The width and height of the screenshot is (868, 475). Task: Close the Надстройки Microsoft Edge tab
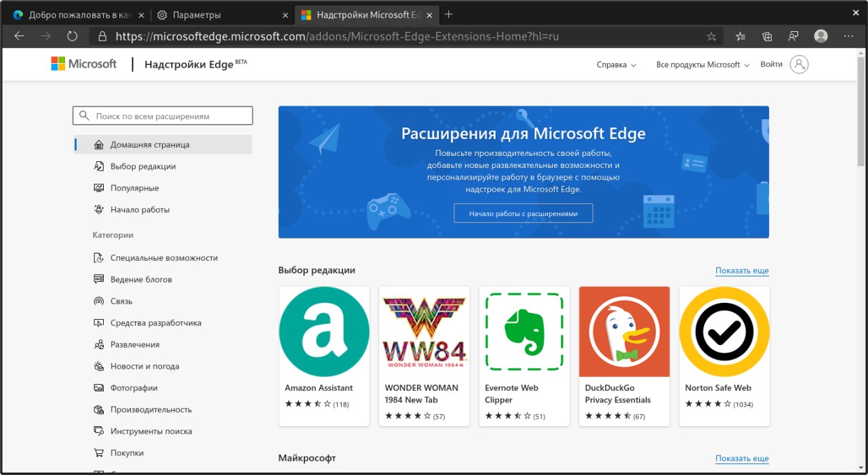[429, 15]
